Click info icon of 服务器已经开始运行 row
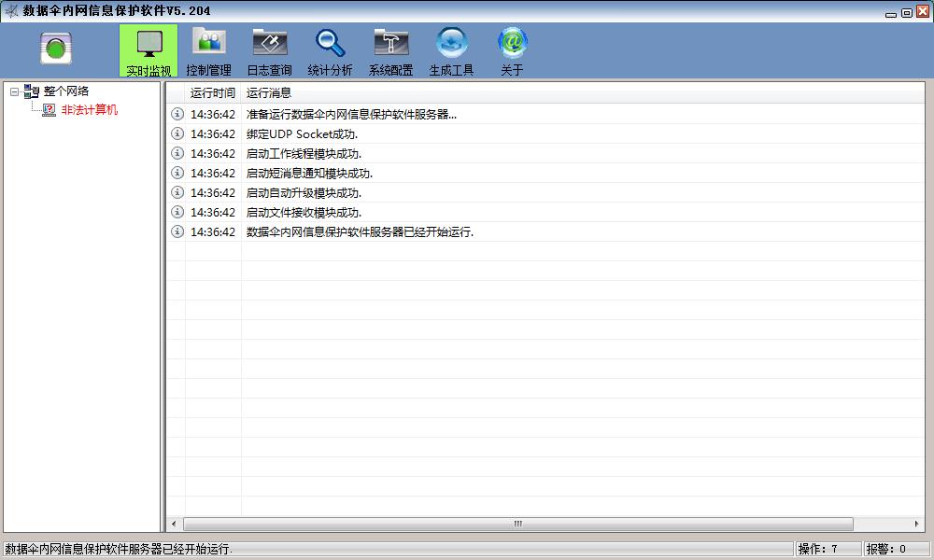This screenshot has height=560, width=934. click(177, 231)
